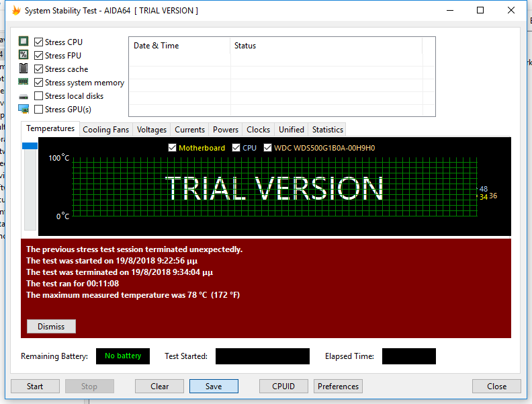The height and width of the screenshot is (404, 532).
Task: Open the Clocks tab
Action: pyautogui.click(x=258, y=130)
